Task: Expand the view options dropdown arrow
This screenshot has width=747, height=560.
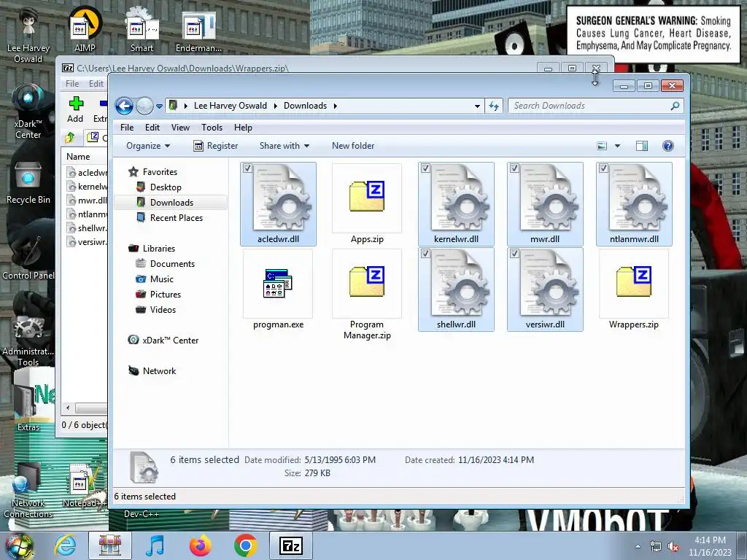Action: [617, 146]
